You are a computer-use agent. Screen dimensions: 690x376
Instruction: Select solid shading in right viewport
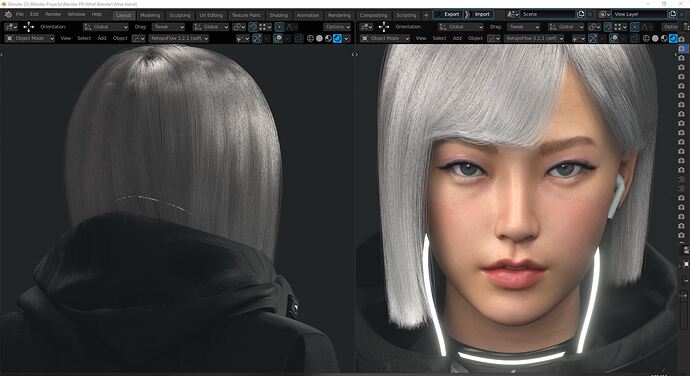(x=655, y=38)
